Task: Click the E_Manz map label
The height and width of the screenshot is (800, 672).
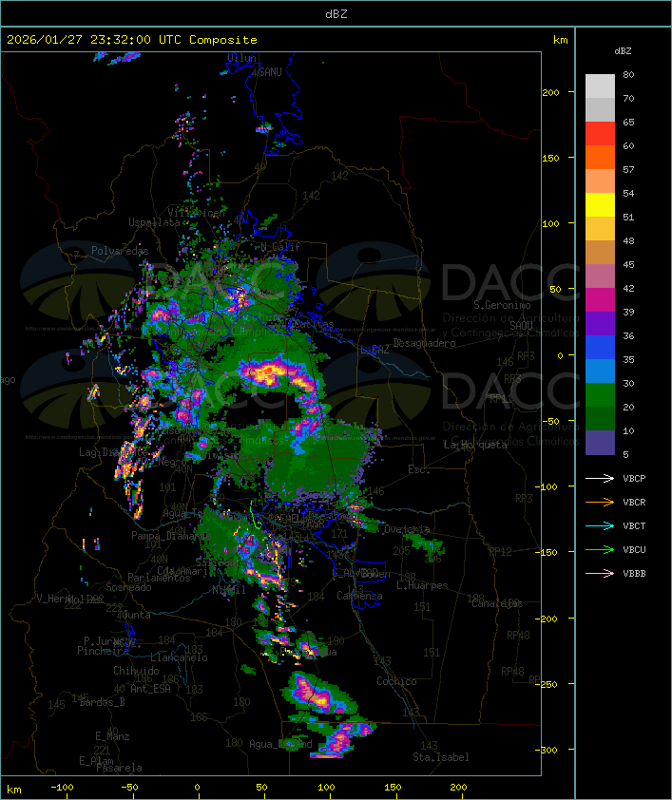Action: click(112, 736)
